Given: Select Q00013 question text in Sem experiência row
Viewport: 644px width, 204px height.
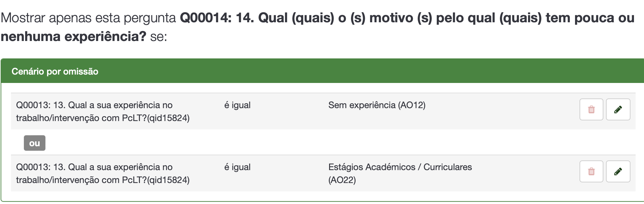Looking at the screenshot, I should pyautogui.click(x=94, y=105).
